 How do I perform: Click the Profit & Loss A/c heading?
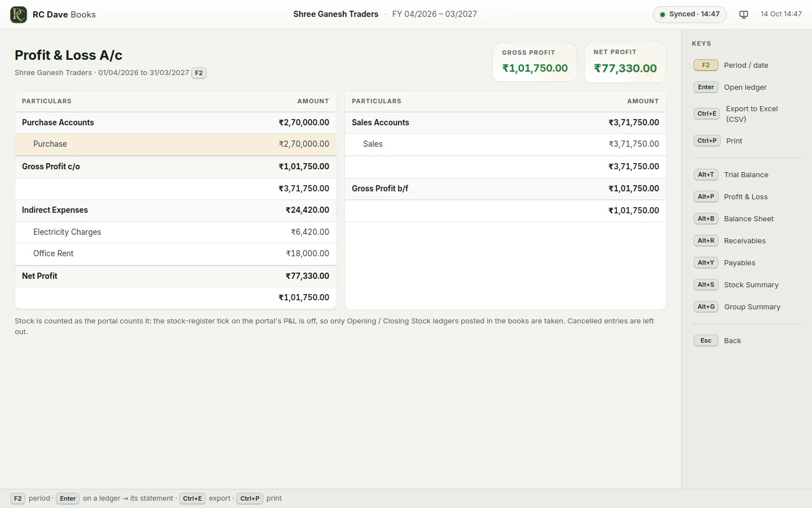tap(68, 55)
